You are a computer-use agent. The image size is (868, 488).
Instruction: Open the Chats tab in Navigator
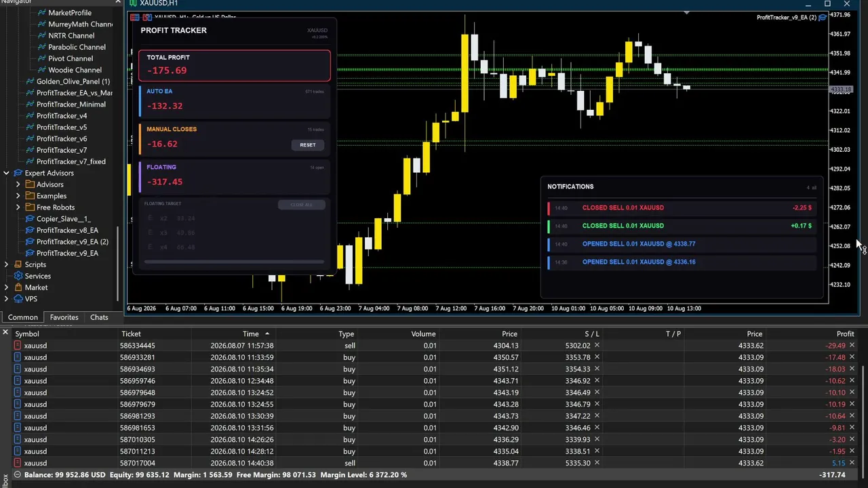coord(99,317)
